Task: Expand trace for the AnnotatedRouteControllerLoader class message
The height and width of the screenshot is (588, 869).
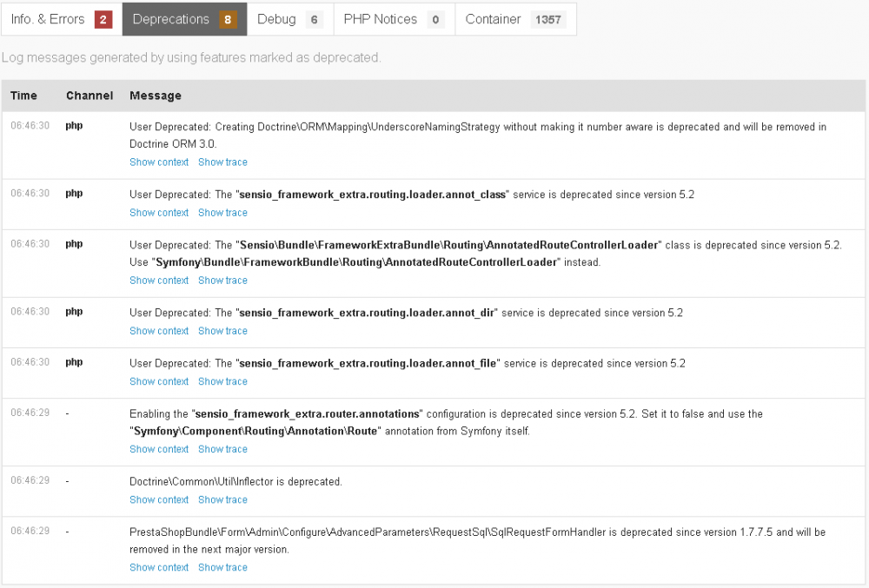Action: pyautogui.click(x=222, y=281)
